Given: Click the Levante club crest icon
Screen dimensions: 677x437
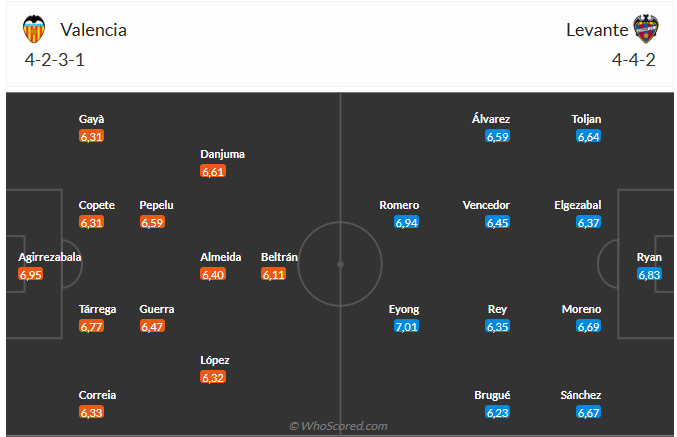Looking at the screenshot, I should 646,29.
